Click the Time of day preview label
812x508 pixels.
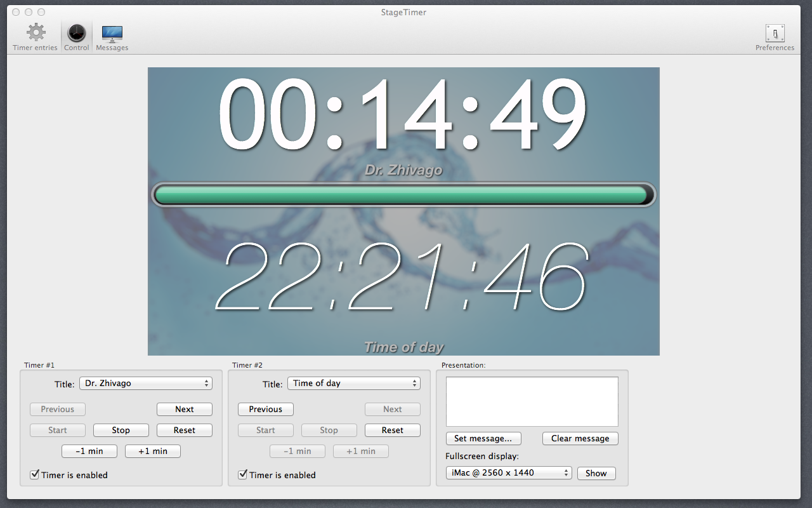(x=404, y=347)
